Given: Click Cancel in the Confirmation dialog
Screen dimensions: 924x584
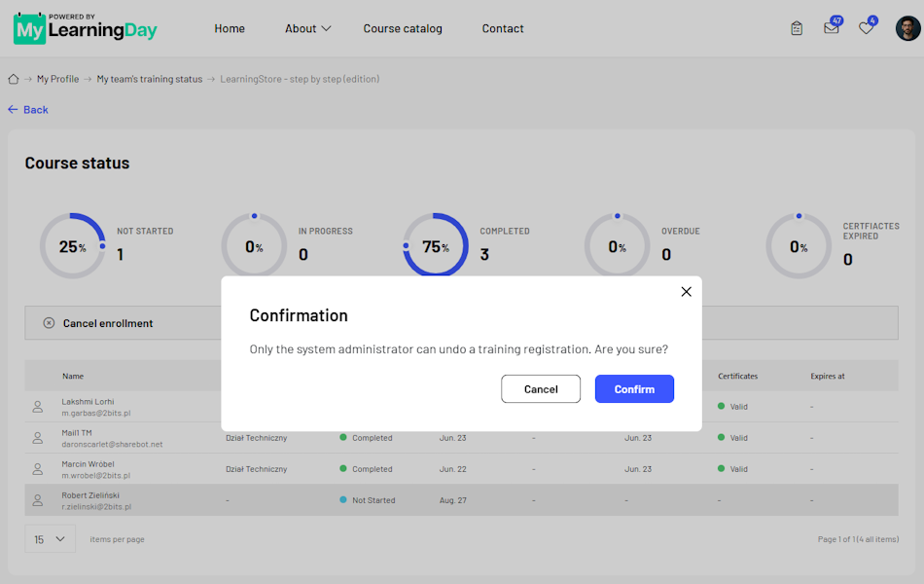Looking at the screenshot, I should 541,389.
